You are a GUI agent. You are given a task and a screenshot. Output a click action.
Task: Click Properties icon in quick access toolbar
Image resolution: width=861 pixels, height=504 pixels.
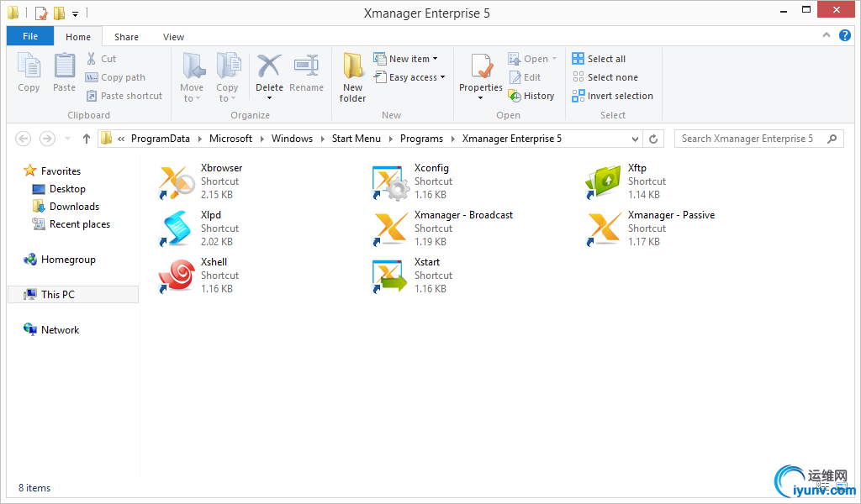(41, 13)
